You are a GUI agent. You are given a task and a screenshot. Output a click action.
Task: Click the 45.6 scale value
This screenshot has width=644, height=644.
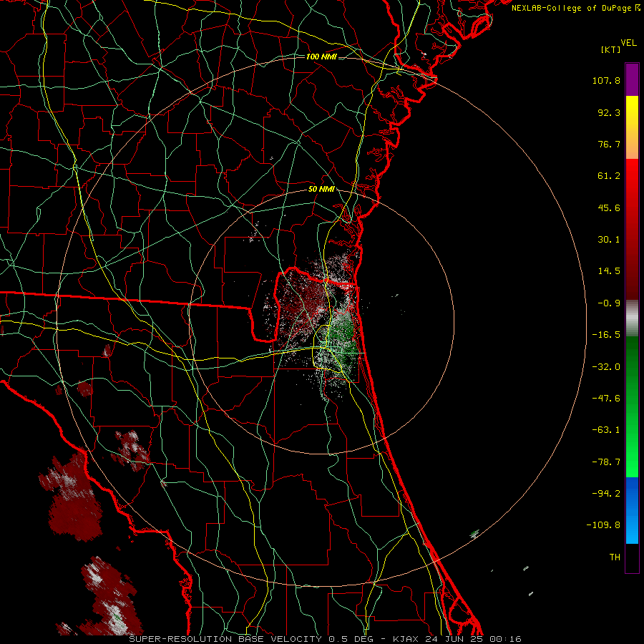pyautogui.click(x=609, y=208)
